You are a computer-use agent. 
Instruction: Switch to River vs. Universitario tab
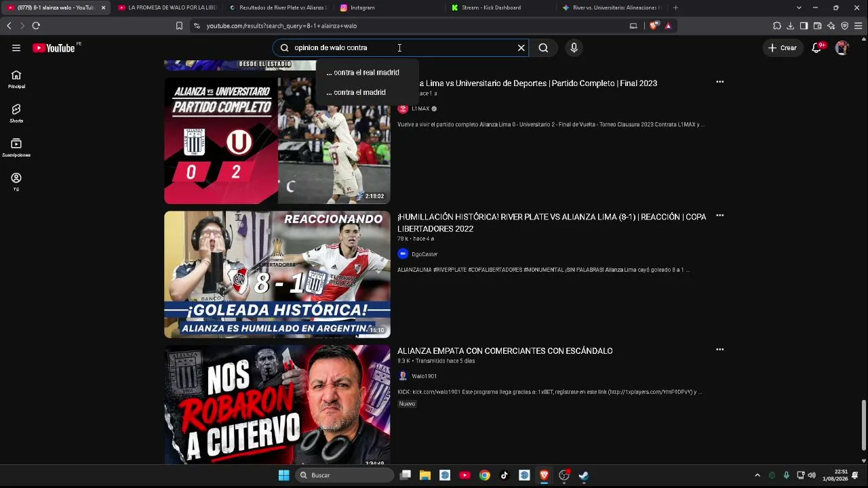pos(612,7)
